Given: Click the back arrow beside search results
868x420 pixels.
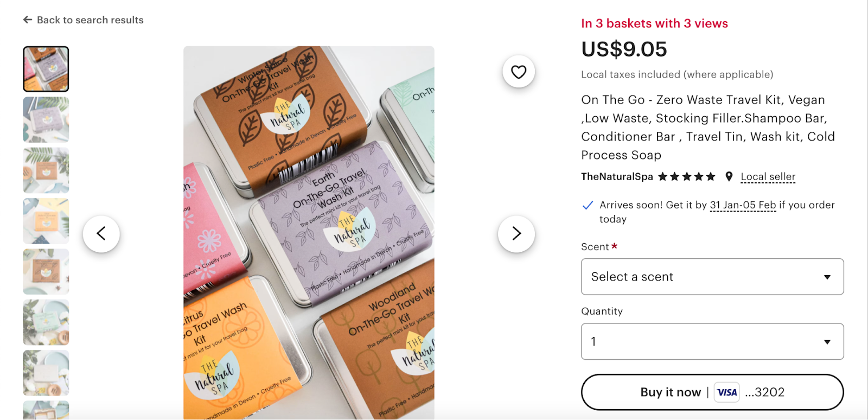Looking at the screenshot, I should [28, 20].
